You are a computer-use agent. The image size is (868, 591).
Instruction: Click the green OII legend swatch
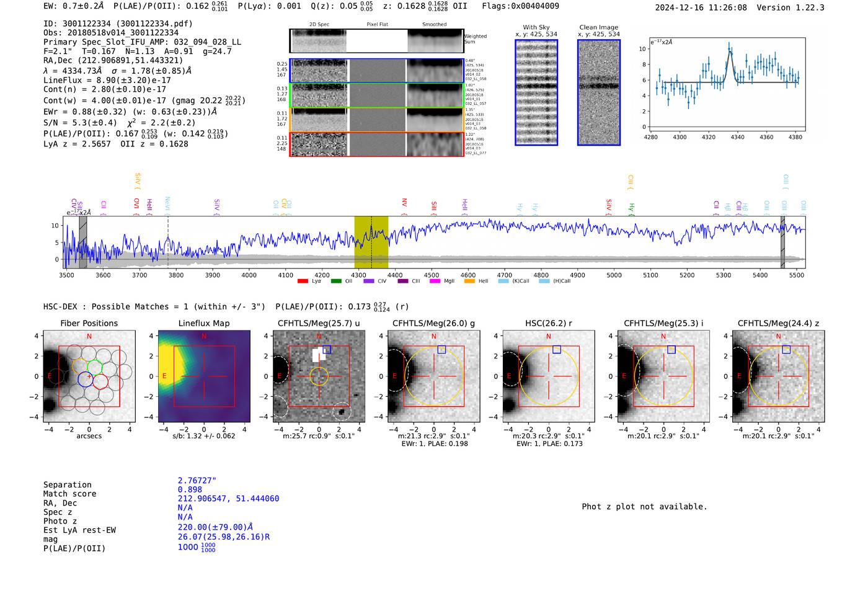point(336,281)
